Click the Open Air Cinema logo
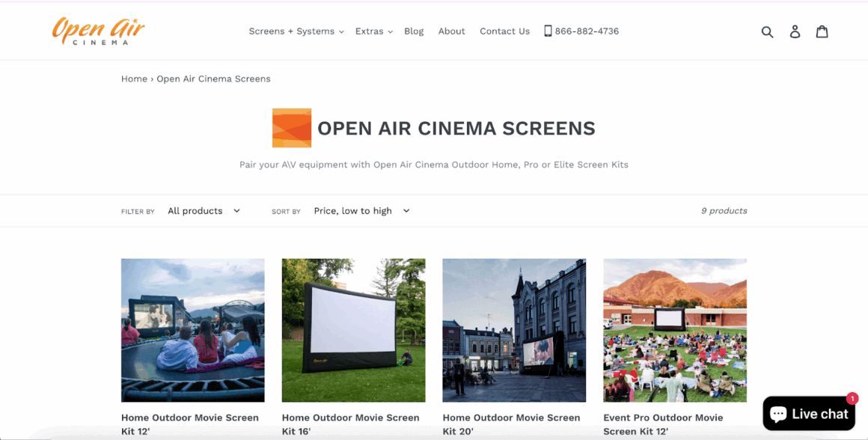868x440 pixels. click(x=98, y=31)
